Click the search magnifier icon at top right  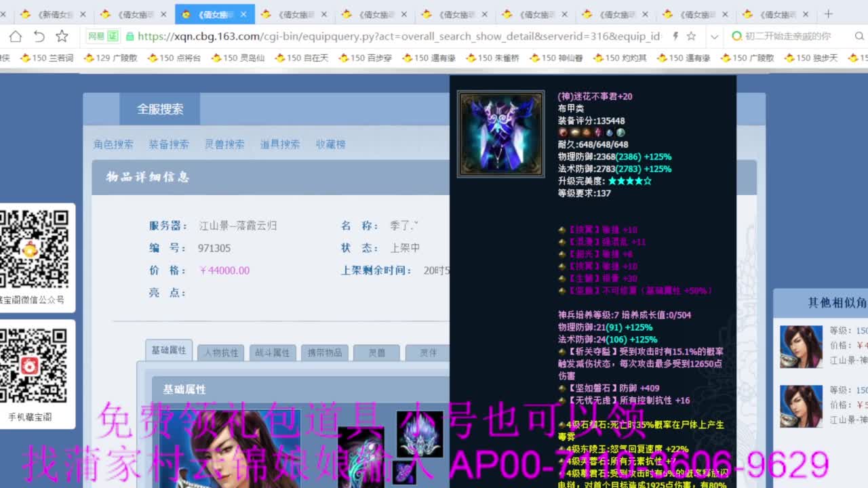[x=860, y=36]
